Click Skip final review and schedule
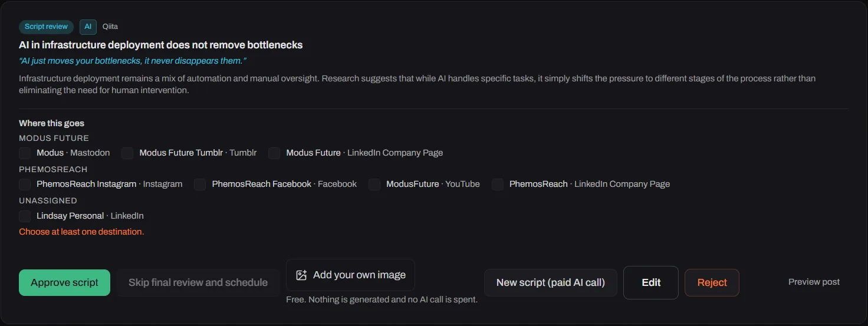868x326 pixels. [198, 282]
